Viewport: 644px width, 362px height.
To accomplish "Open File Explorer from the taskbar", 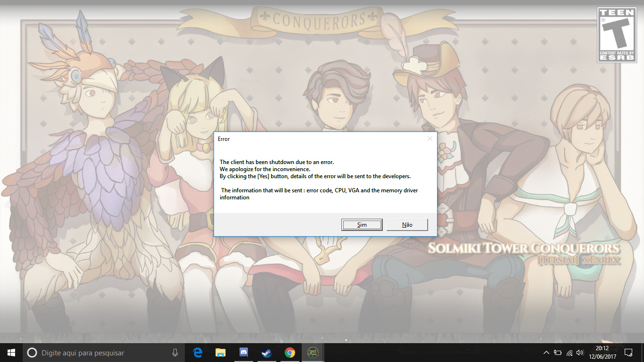I will (x=221, y=353).
